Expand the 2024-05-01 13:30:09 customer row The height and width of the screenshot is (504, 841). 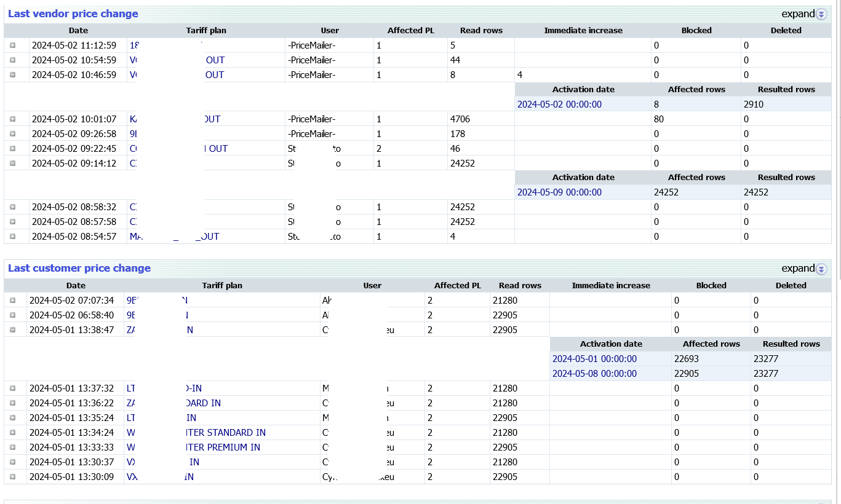12,477
